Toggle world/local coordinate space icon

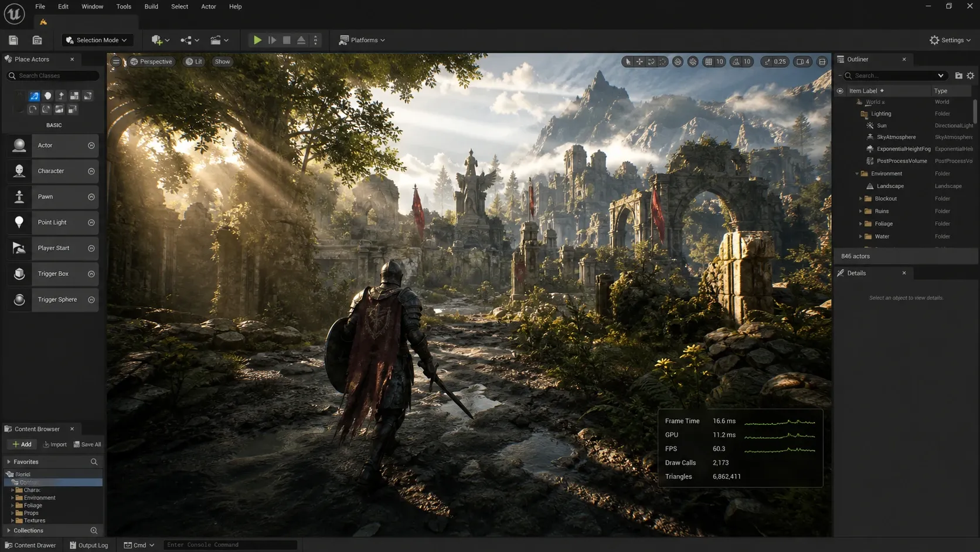(678, 62)
